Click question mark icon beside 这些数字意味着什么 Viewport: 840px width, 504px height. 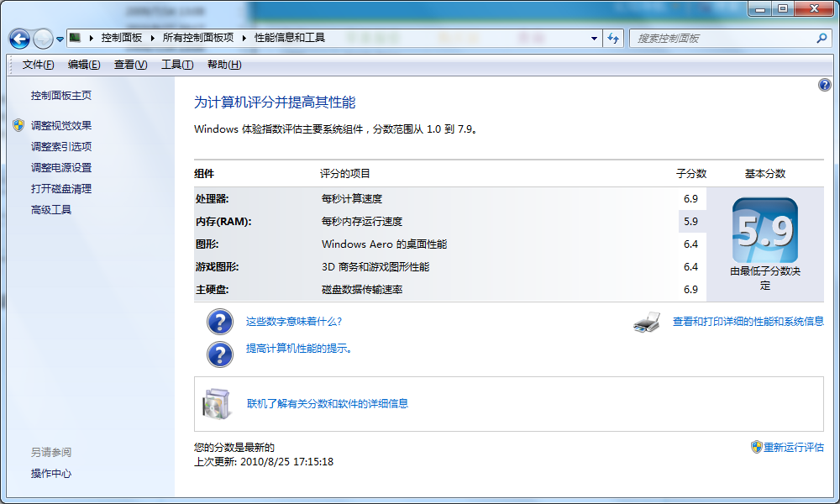click(x=219, y=322)
